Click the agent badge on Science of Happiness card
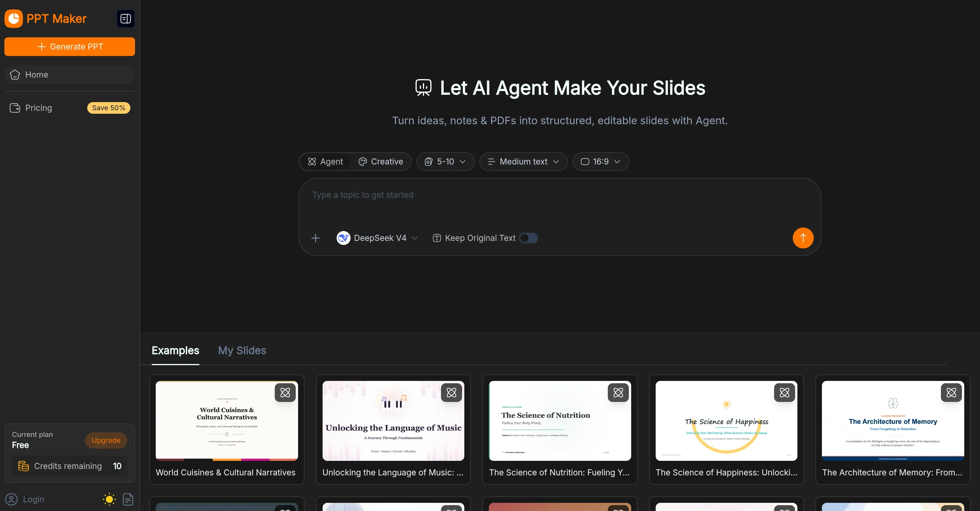The image size is (980, 511). (x=785, y=393)
